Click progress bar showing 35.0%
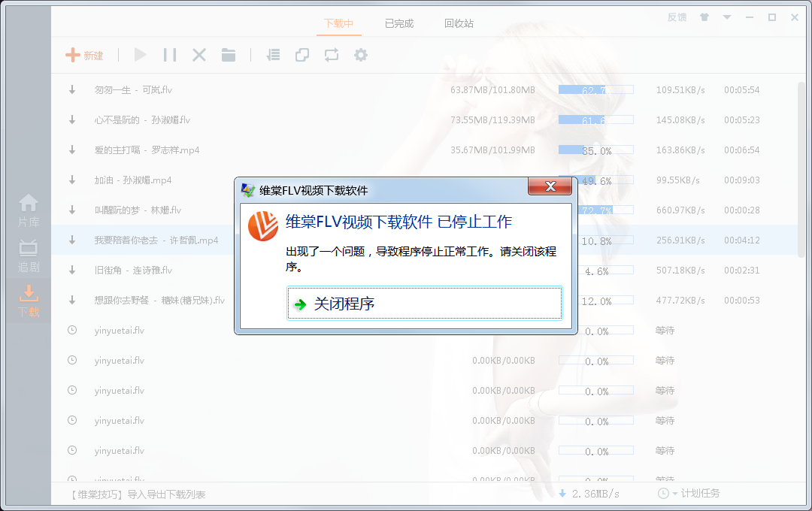The height and width of the screenshot is (511, 812). [596, 150]
